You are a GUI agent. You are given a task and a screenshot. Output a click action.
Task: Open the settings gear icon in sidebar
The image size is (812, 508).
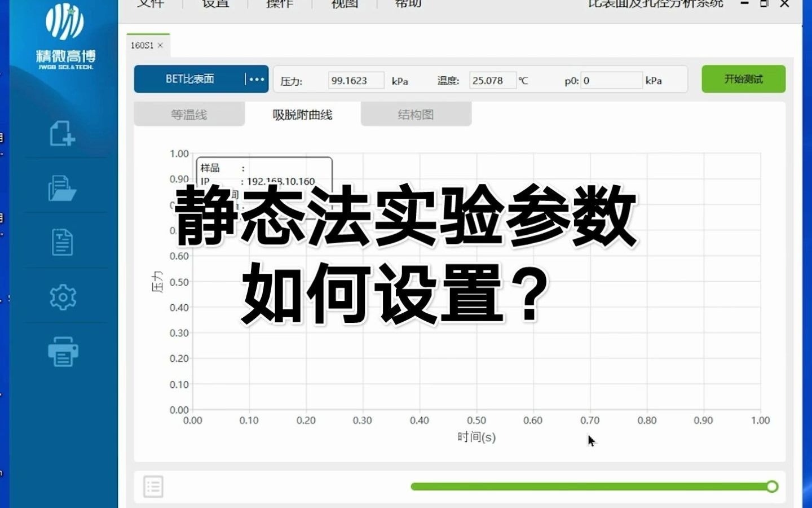click(63, 297)
